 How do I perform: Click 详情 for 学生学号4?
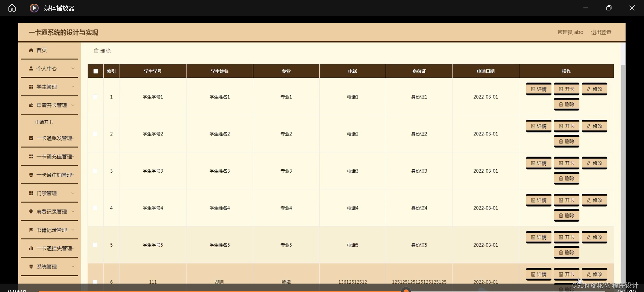pos(539,200)
